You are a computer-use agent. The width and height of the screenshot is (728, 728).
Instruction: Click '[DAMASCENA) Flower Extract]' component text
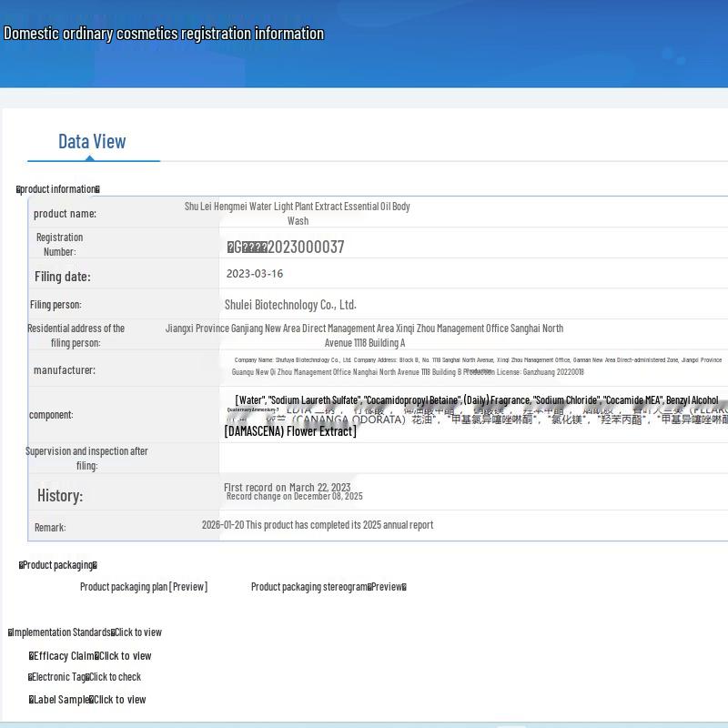coord(290,431)
